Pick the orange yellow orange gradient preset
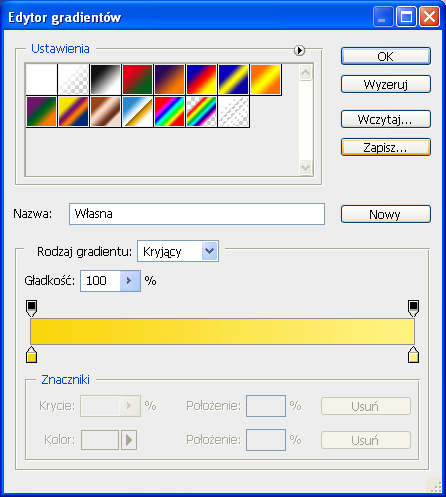Image resolution: width=446 pixels, height=497 pixels. (265, 80)
